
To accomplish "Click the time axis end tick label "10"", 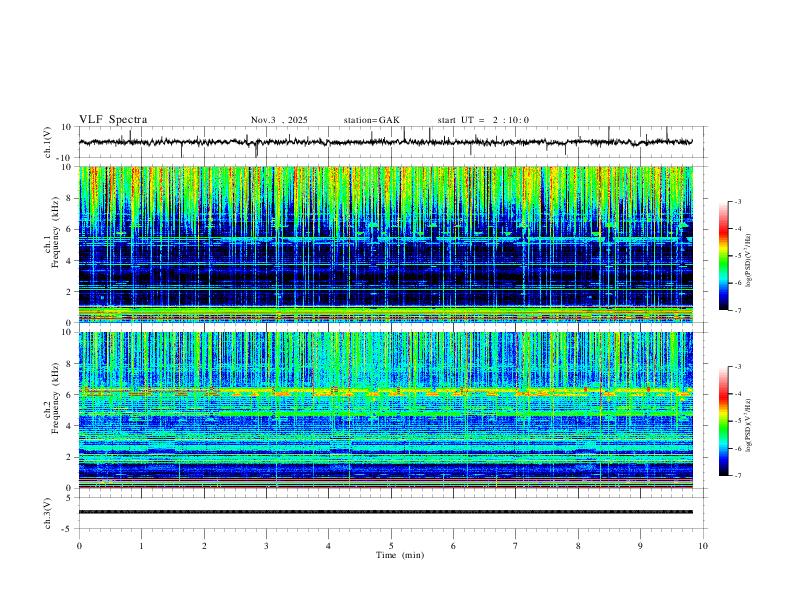I will [703, 546].
